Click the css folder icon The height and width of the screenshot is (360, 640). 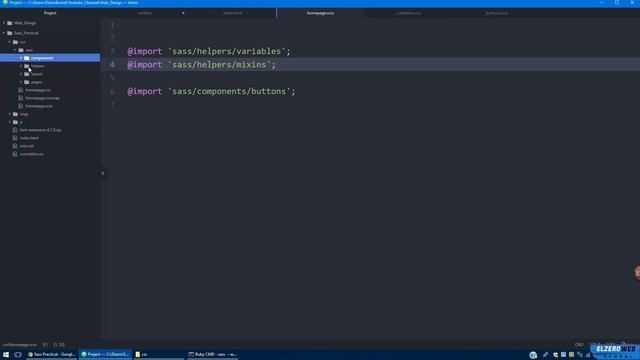16,42
